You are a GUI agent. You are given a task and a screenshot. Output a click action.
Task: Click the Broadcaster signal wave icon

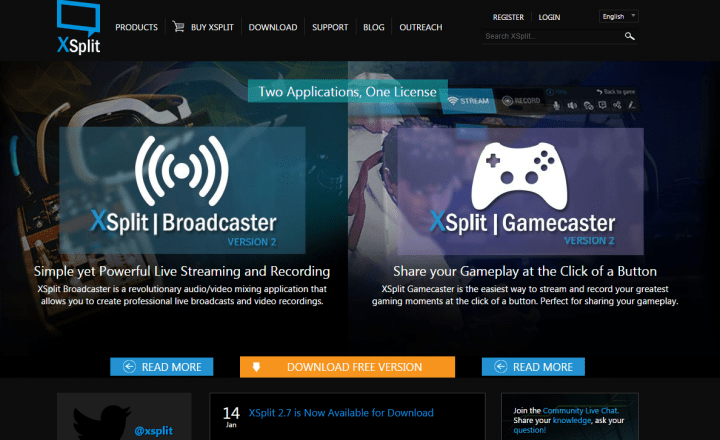[x=182, y=170]
